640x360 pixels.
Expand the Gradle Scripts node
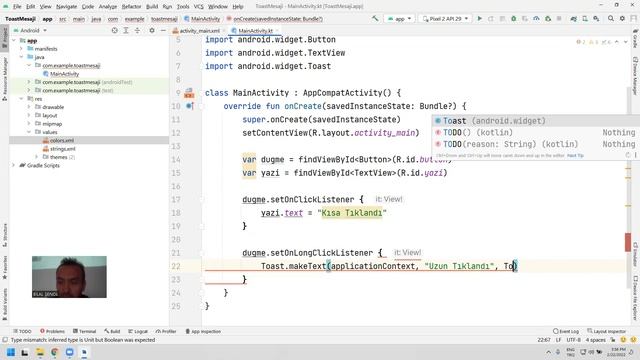coord(14,165)
